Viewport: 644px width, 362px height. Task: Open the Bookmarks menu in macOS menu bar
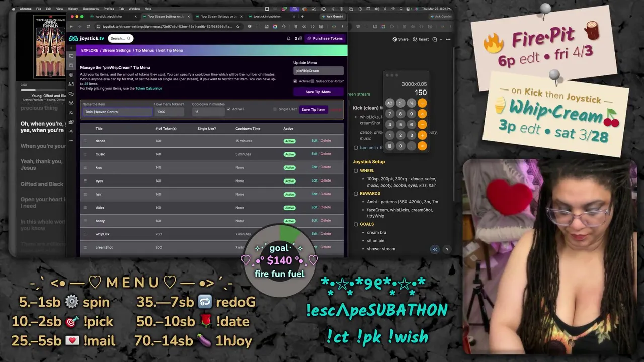point(91,9)
